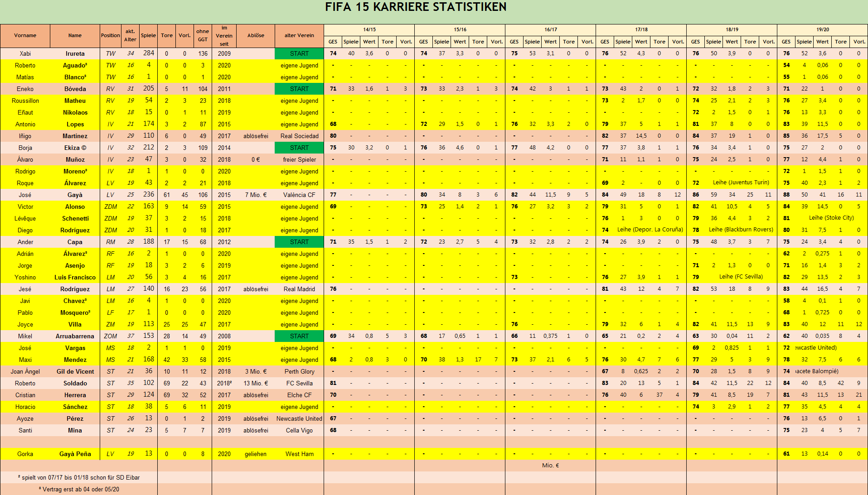Image resolution: width=868 pixels, height=495 pixels.
Task: Click the 13 Mio. € transfer fee cell
Action: click(256, 383)
